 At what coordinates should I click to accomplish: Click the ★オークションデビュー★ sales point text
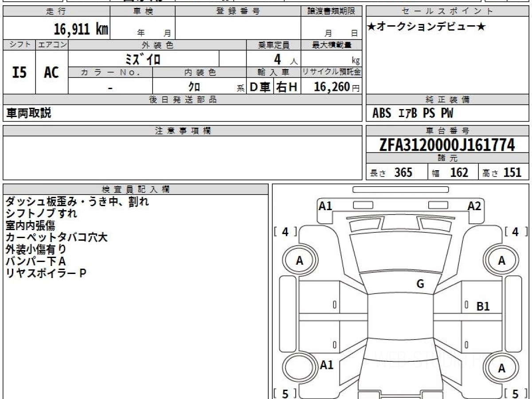click(426, 27)
